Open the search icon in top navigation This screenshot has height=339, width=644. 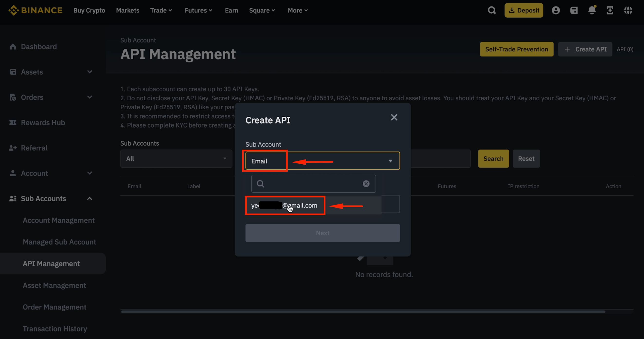point(492,10)
